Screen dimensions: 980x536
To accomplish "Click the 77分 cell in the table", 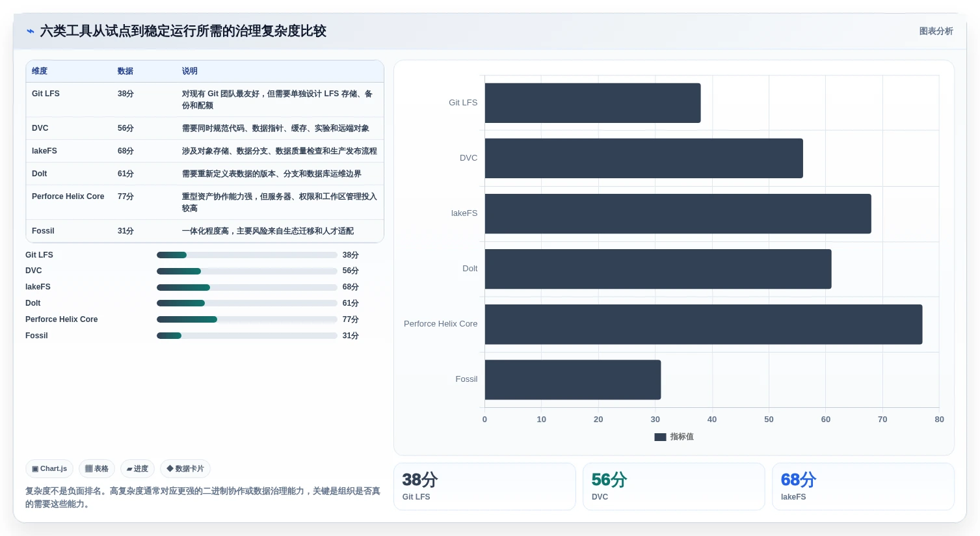I will tap(126, 196).
